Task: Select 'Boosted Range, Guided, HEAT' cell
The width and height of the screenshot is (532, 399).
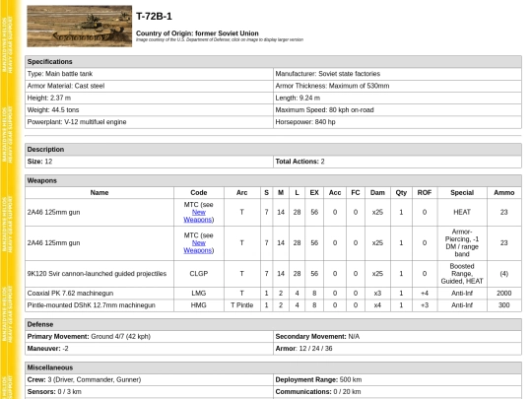Action: click(x=462, y=274)
